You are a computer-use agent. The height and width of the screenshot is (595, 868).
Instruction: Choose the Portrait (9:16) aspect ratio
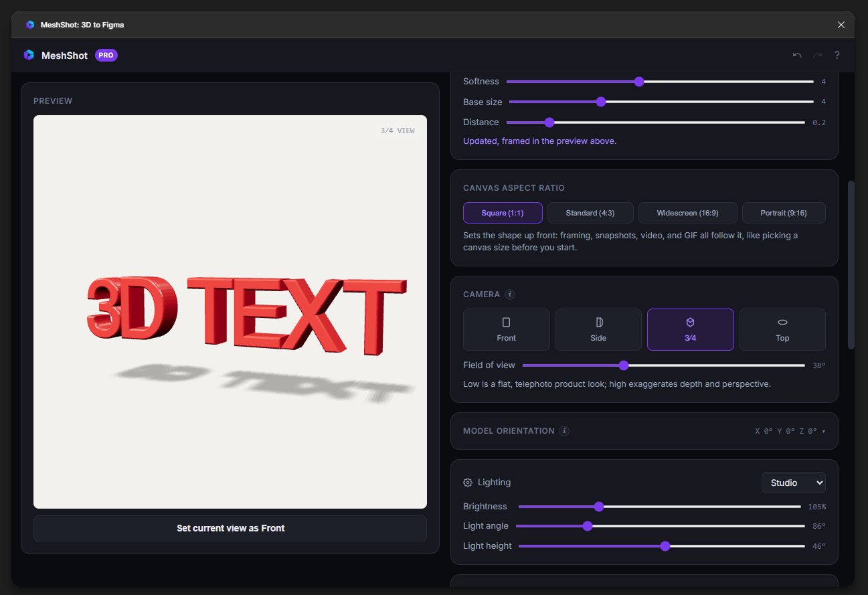(x=784, y=213)
